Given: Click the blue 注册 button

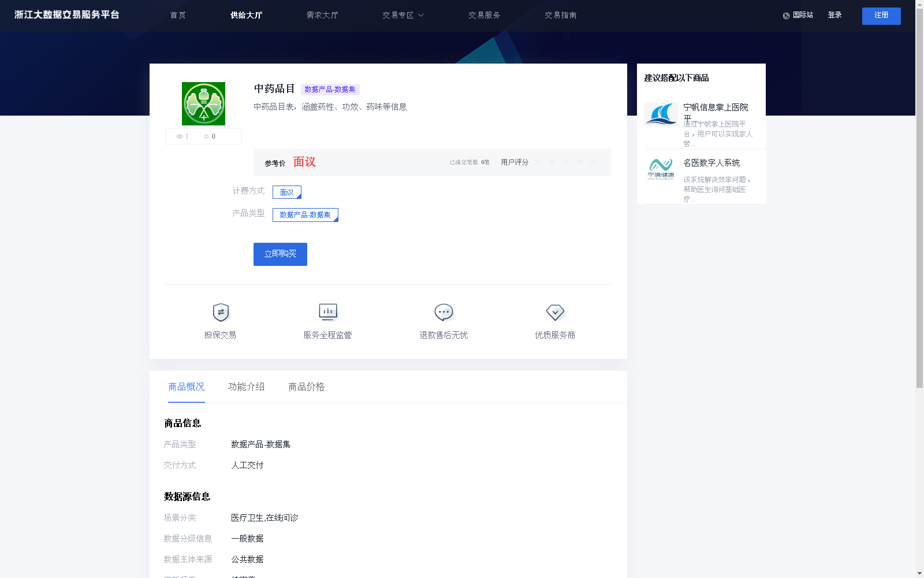Looking at the screenshot, I should [x=881, y=16].
